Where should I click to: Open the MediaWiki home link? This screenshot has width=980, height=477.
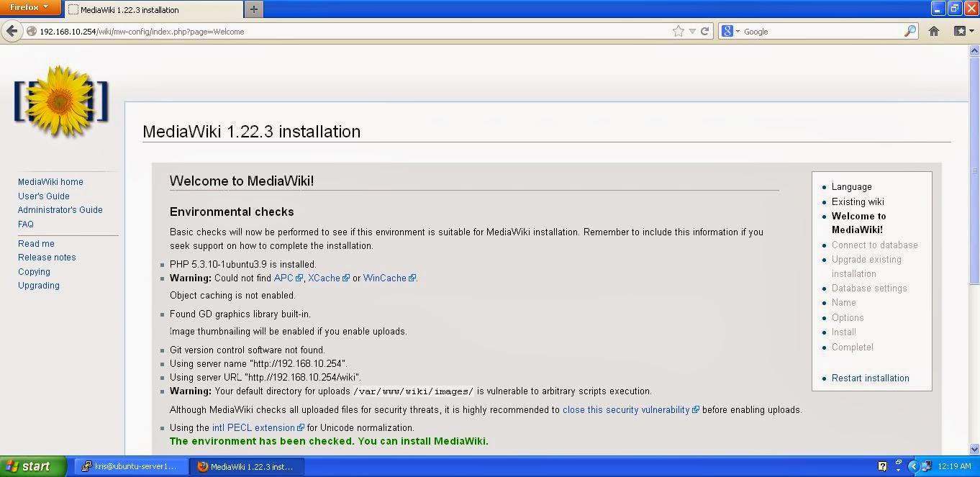(x=50, y=182)
